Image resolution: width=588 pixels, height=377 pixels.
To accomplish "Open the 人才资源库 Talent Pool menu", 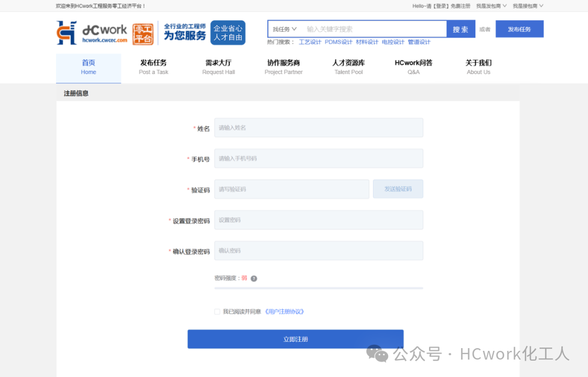I will pyautogui.click(x=348, y=68).
